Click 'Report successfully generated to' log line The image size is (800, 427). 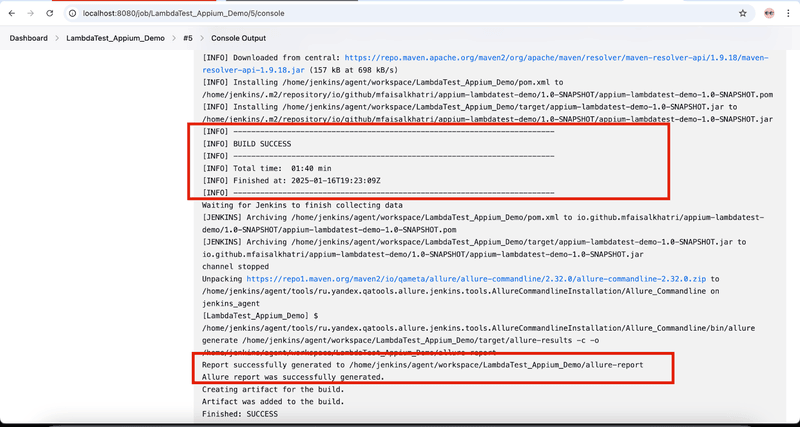click(423, 365)
